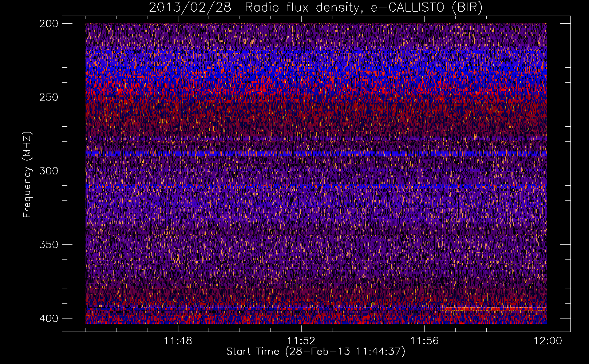This screenshot has height=364, width=589.
Task: Select the 200 frequency tick label
Action: pos(48,23)
